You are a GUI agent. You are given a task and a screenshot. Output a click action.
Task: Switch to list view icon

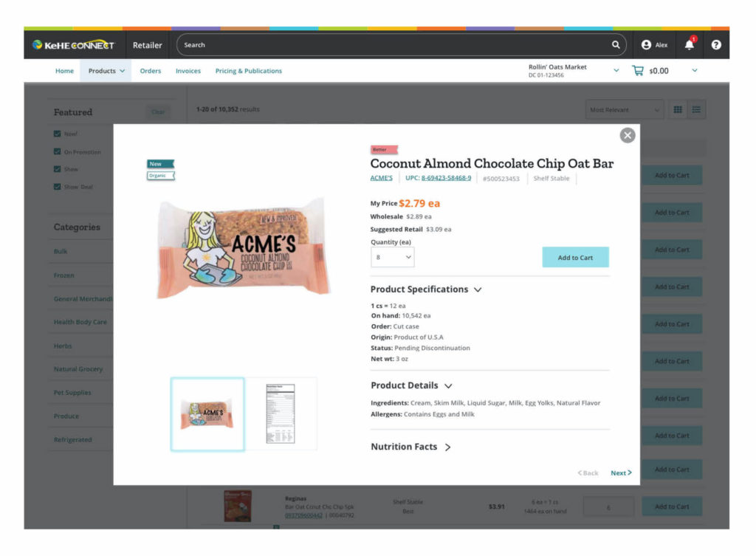point(696,109)
